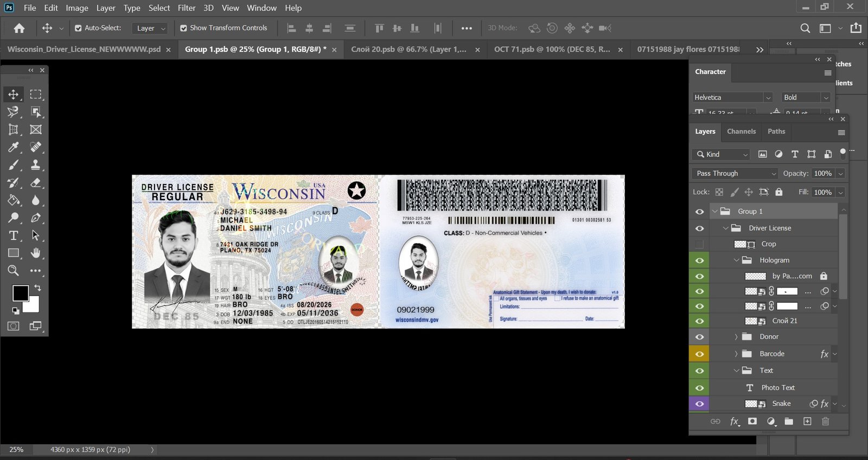Open the Opacity slider dropdown arrow
This screenshot has height=460, width=868.
point(840,174)
